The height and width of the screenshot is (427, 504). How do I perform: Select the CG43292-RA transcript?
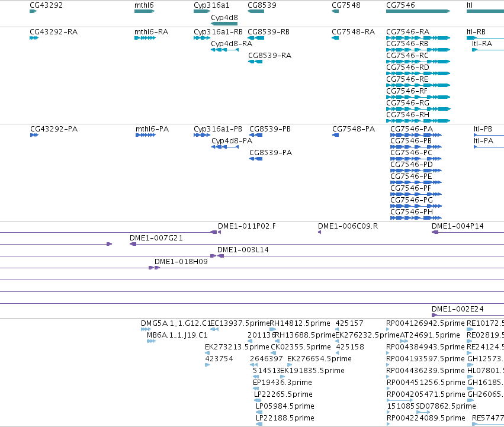[34, 38]
